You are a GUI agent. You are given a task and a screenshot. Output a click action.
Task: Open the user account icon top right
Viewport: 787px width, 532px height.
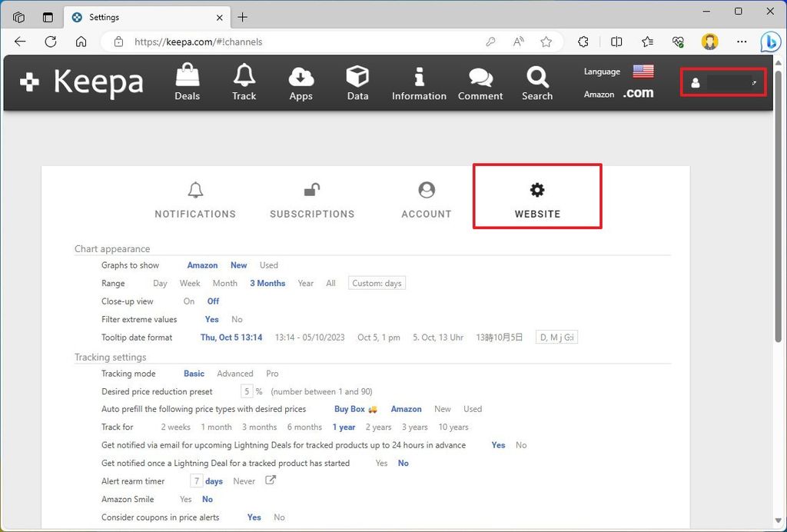click(696, 83)
